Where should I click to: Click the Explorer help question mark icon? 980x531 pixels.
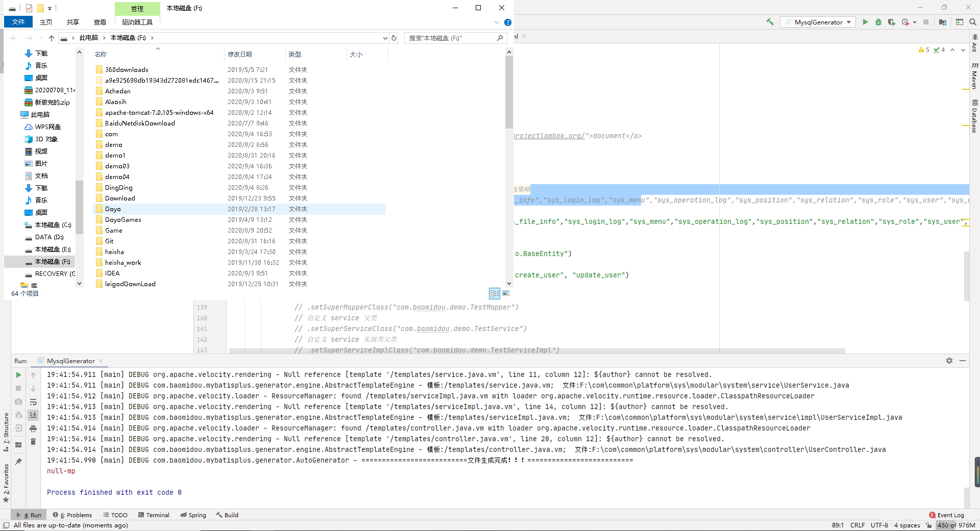point(508,22)
